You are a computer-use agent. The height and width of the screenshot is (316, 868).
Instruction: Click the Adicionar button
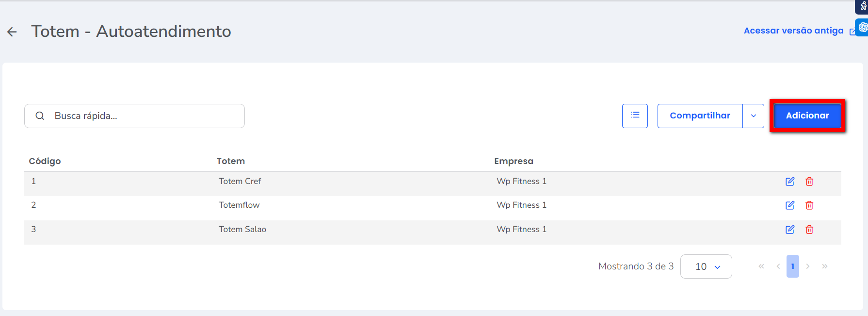pyautogui.click(x=807, y=116)
